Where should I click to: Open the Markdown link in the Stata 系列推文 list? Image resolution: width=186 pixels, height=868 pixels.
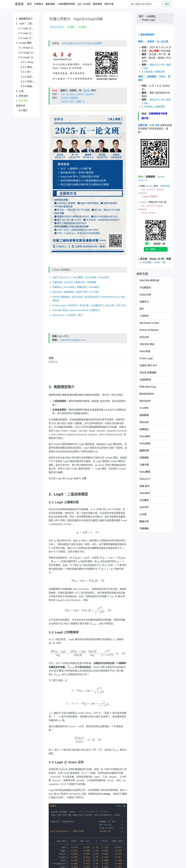(58, 315)
